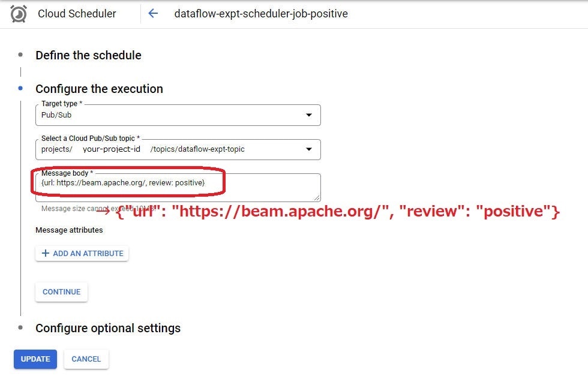Screen dimensions: 588x382
Task: Click the Cloud Scheduler title text
Action: coord(77,14)
